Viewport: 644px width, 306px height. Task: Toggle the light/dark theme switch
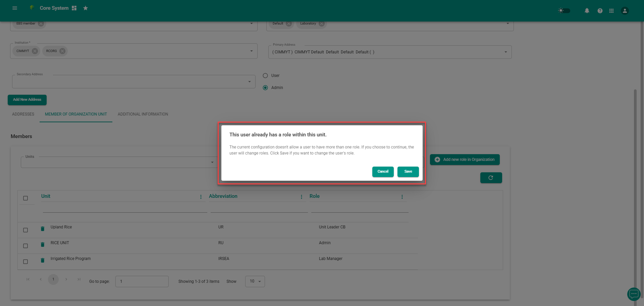pos(564,11)
